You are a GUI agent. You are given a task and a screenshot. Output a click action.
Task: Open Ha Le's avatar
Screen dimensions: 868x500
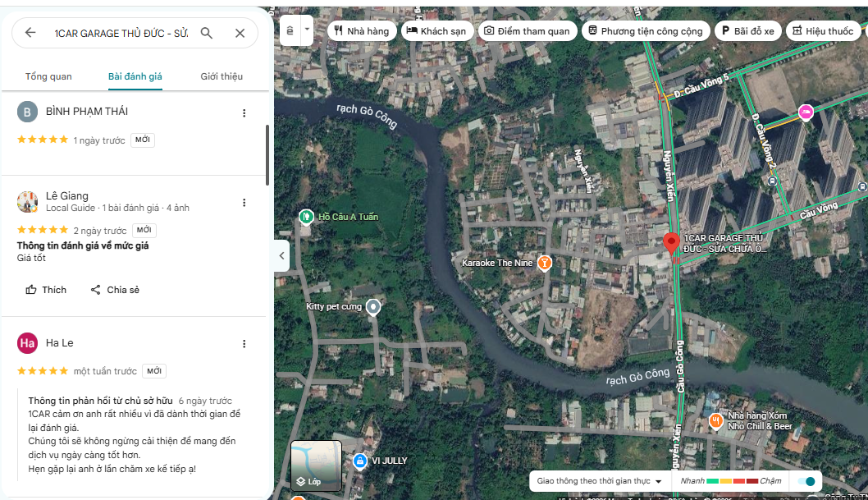pos(27,343)
